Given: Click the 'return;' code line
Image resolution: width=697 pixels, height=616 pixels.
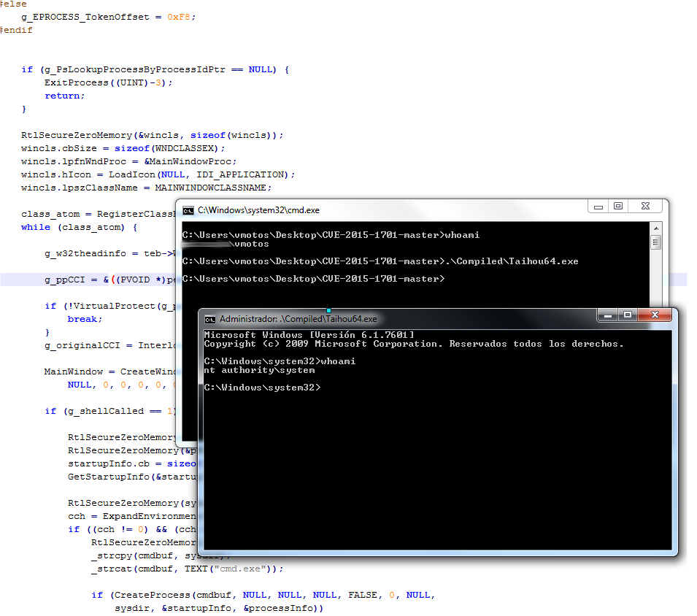Looking at the screenshot, I should (64, 96).
